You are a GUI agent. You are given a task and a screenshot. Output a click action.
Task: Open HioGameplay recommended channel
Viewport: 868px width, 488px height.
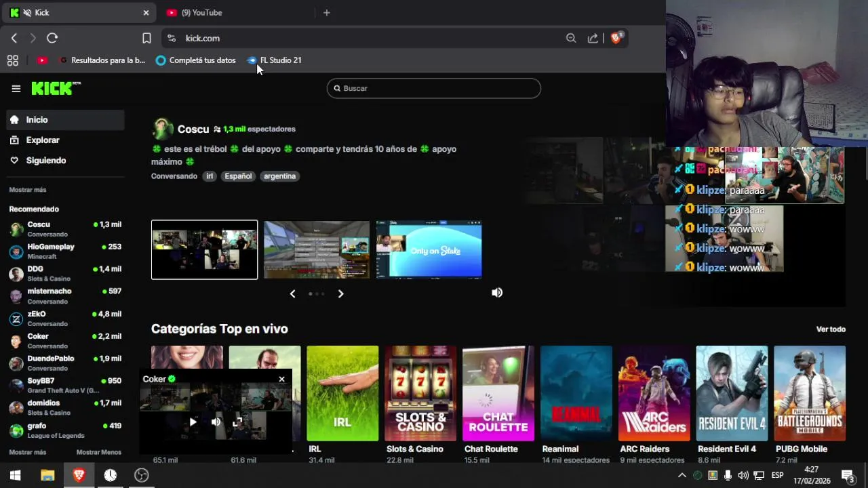coord(65,251)
